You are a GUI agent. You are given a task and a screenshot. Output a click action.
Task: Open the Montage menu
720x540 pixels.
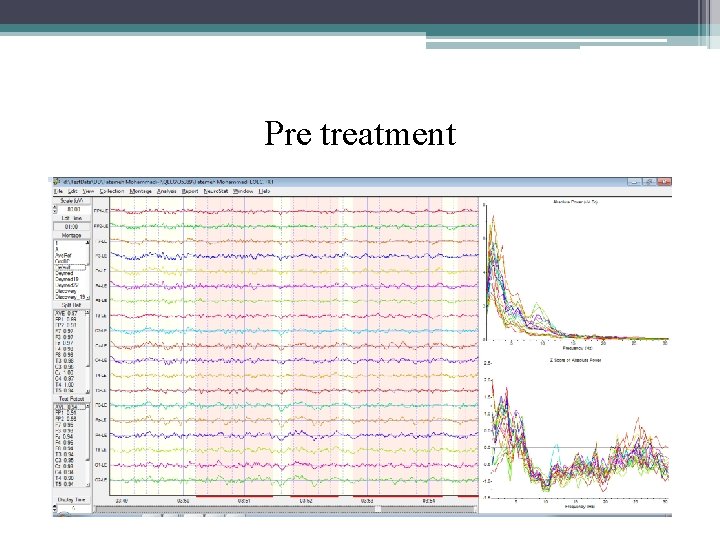point(141,191)
